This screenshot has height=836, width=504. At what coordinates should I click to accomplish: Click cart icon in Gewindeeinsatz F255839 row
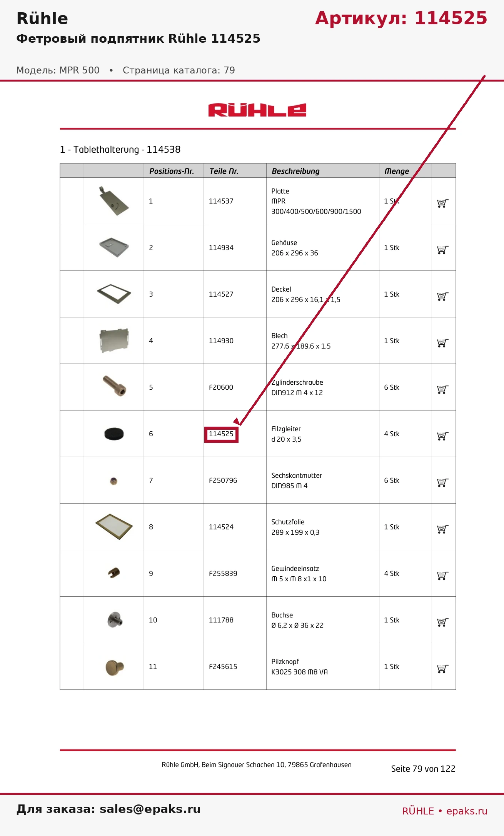click(x=443, y=576)
